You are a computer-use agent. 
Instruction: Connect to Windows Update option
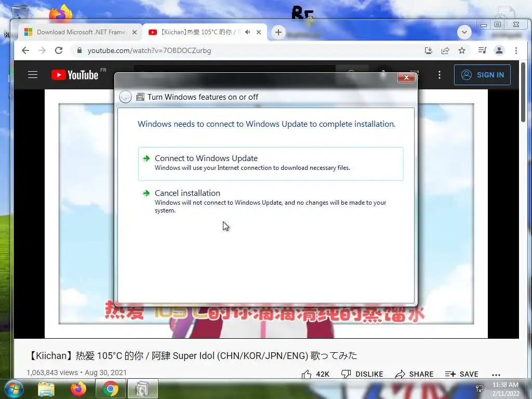270,164
